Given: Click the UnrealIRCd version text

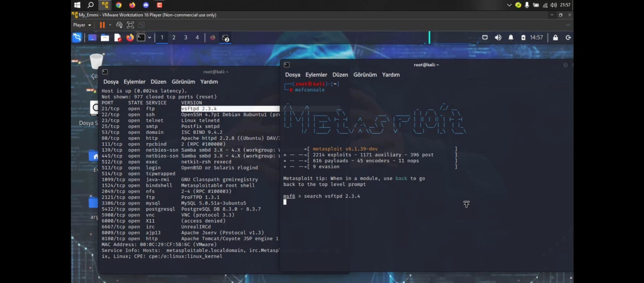Looking at the screenshot, I should tap(196, 227).
